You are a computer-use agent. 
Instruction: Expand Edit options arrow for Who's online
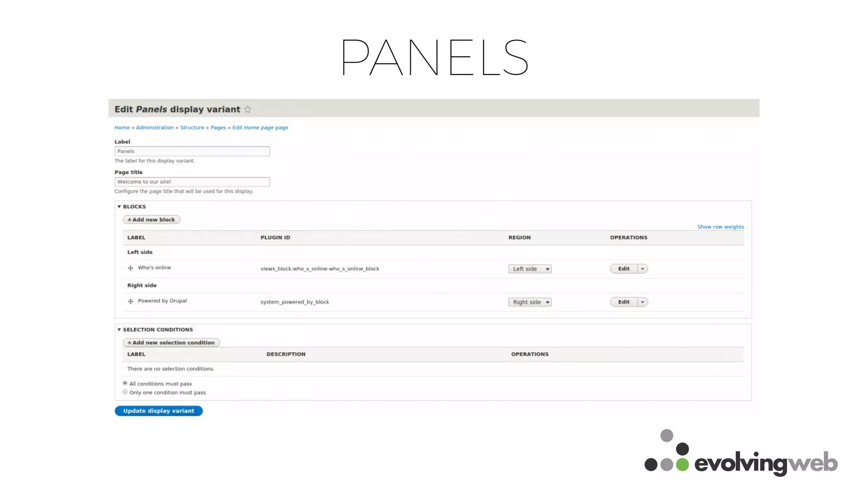pos(643,269)
